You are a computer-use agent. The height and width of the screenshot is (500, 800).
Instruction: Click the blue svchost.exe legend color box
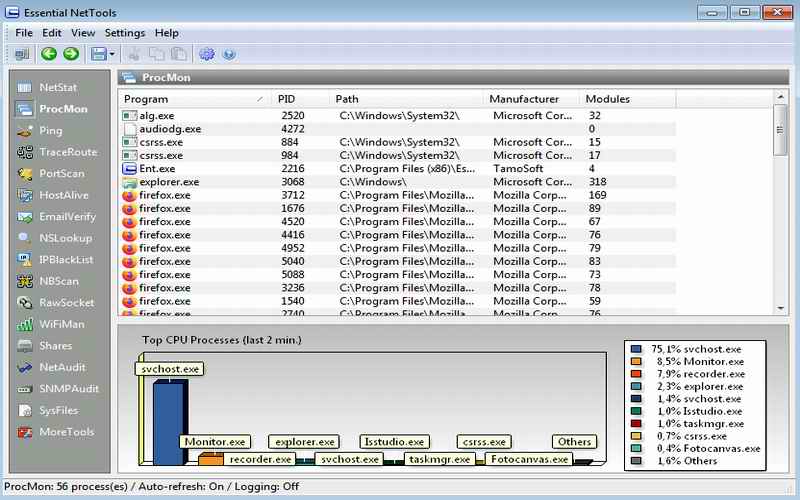[637, 348]
